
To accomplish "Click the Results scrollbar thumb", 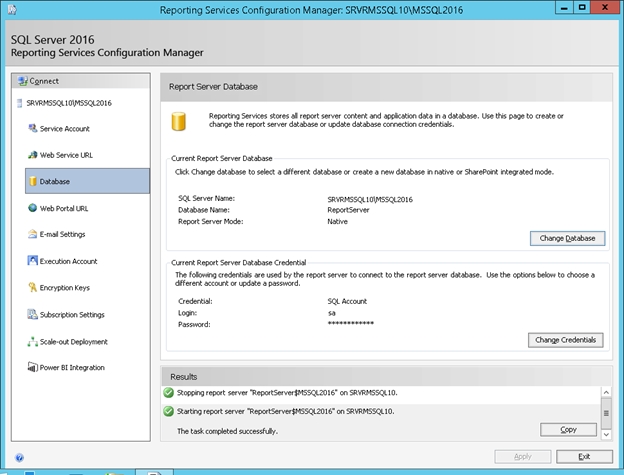I will point(606,414).
